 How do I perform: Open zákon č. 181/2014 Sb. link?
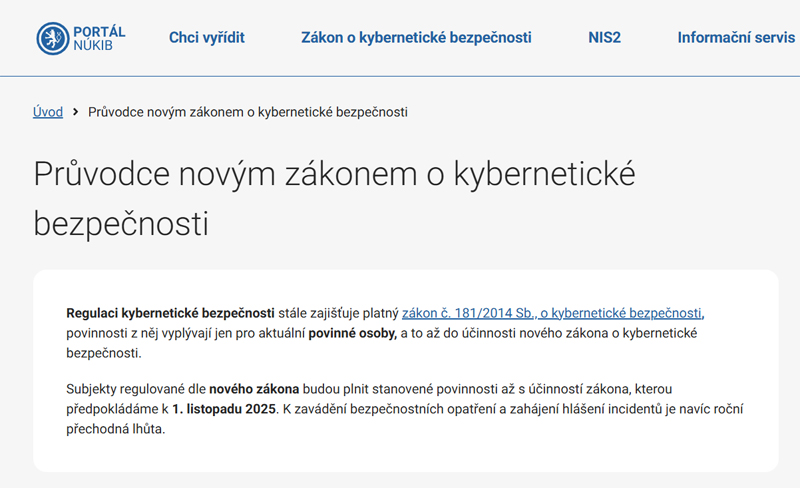point(552,313)
